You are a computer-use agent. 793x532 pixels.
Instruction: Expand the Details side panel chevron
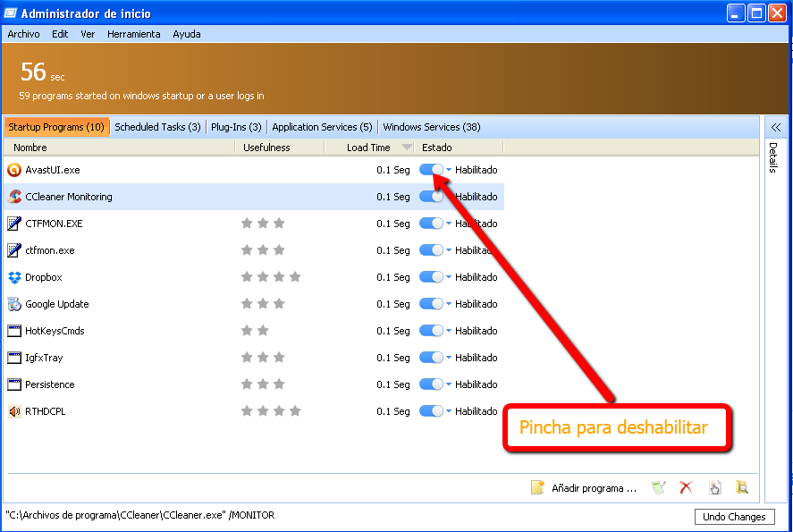776,127
